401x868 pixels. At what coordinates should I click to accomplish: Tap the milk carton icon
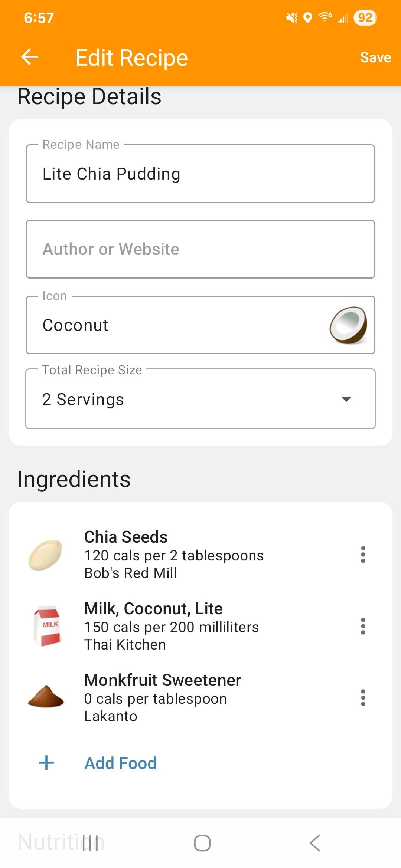pos(47,626)
